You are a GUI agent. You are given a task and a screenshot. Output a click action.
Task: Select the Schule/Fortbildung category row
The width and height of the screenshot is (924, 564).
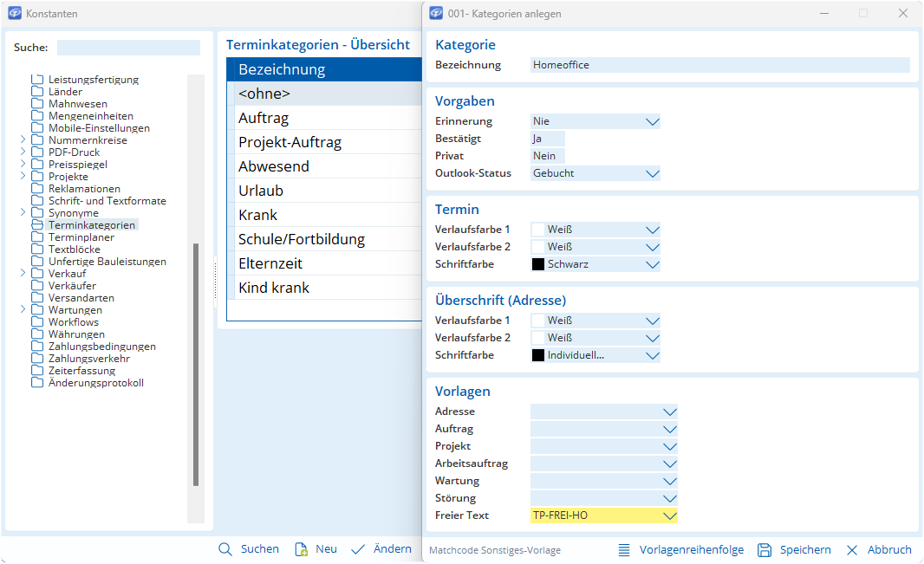click(325, 239)
